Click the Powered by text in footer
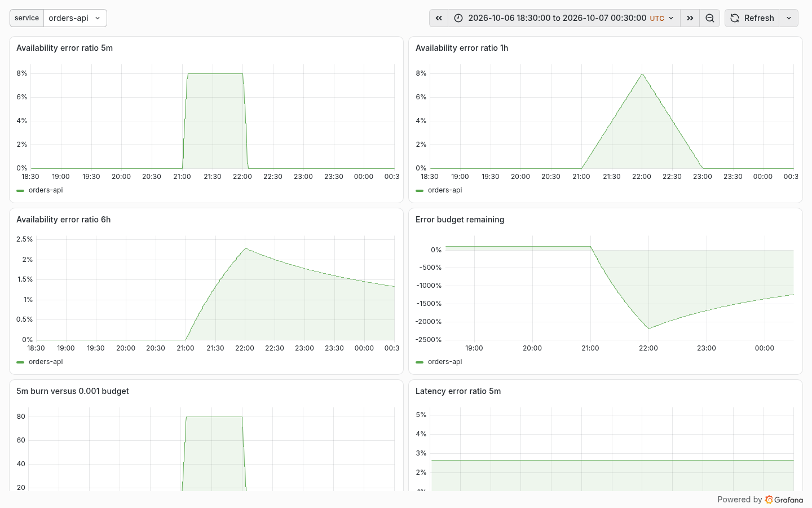Image resolution: width=812 pixels, height=508 pixels. [x=740, y=500]
